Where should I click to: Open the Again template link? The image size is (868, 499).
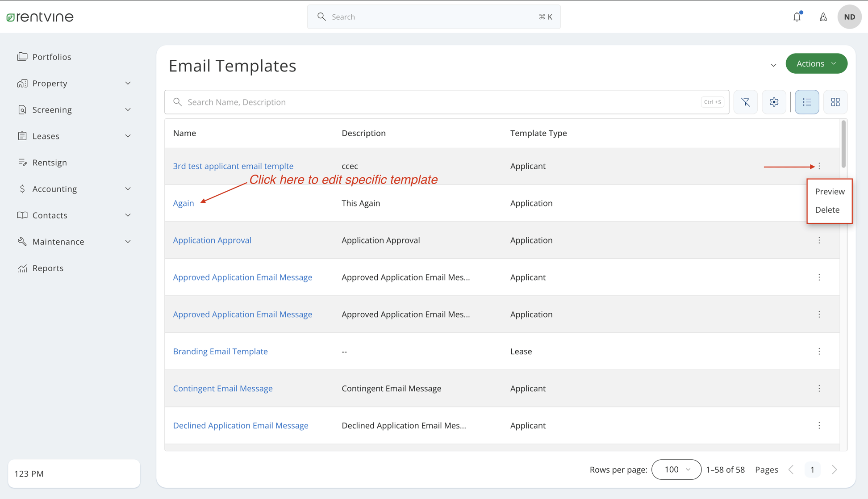pyautogui.click(x=184, y=203)
